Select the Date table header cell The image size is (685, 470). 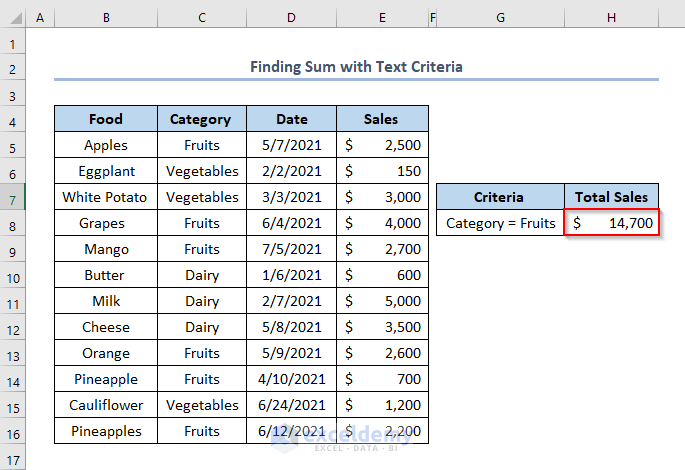(291, 119)
